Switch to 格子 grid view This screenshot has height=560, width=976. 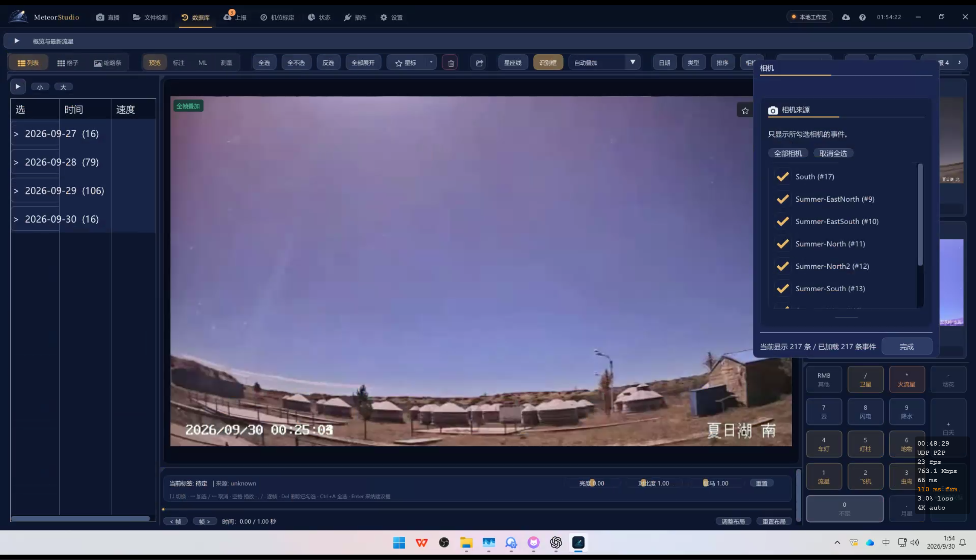tap(68, 63)
